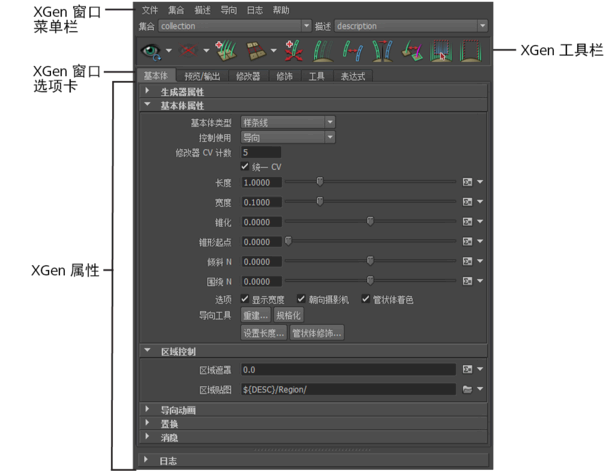
Task: Click the 区域遮罩 input field
Action: (348, 370)
